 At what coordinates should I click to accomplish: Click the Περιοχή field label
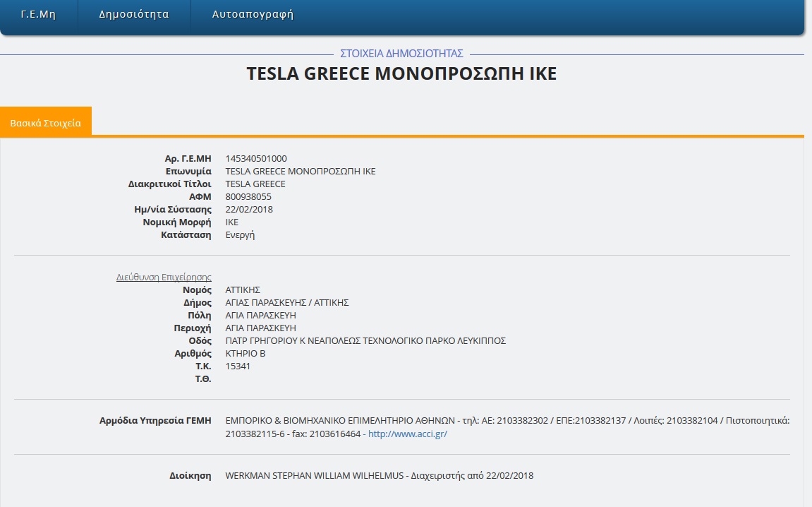pos(193,328)
